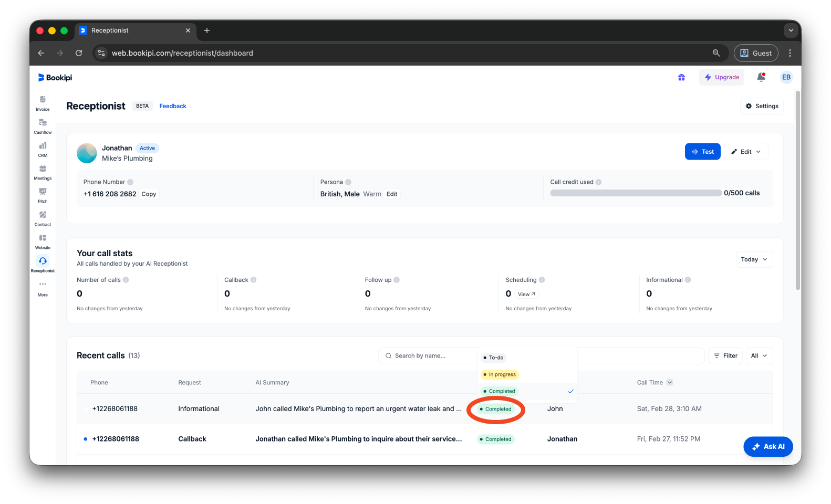Screen dimensions: 831x504
Task: Click the Test button
Action: coord(702,152)
